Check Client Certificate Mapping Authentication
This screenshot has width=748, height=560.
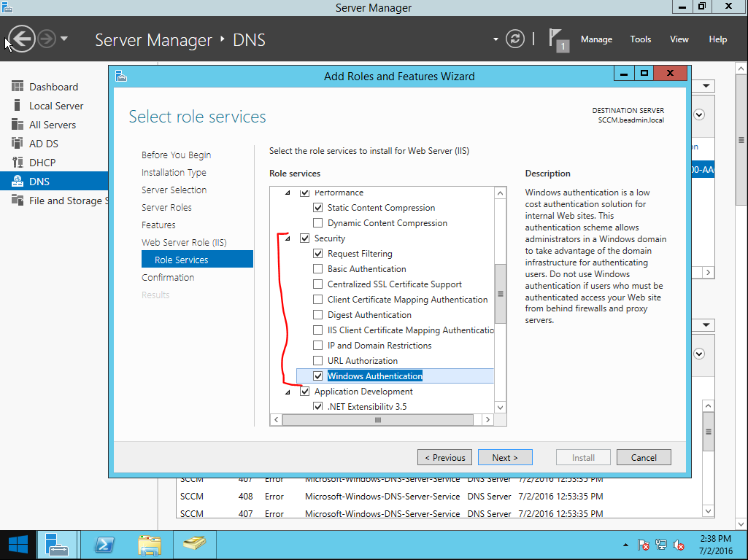pyautogui.click(x=317, y=299)
